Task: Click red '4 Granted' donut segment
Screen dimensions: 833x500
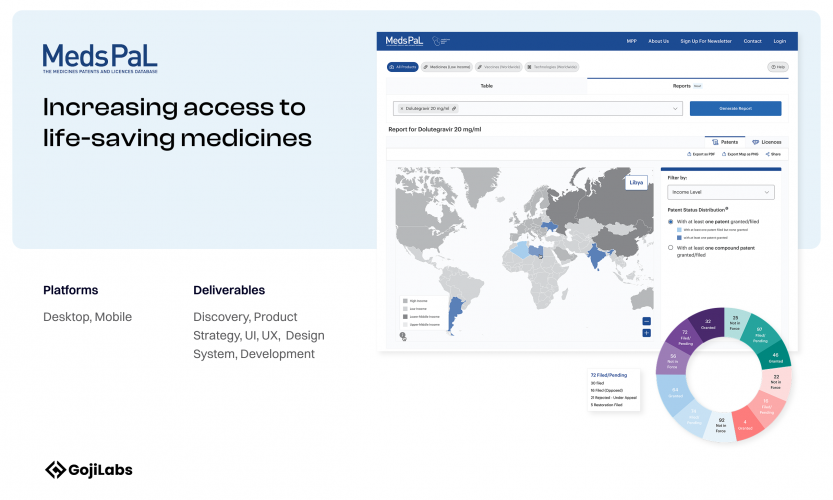Action: [746, 425]
